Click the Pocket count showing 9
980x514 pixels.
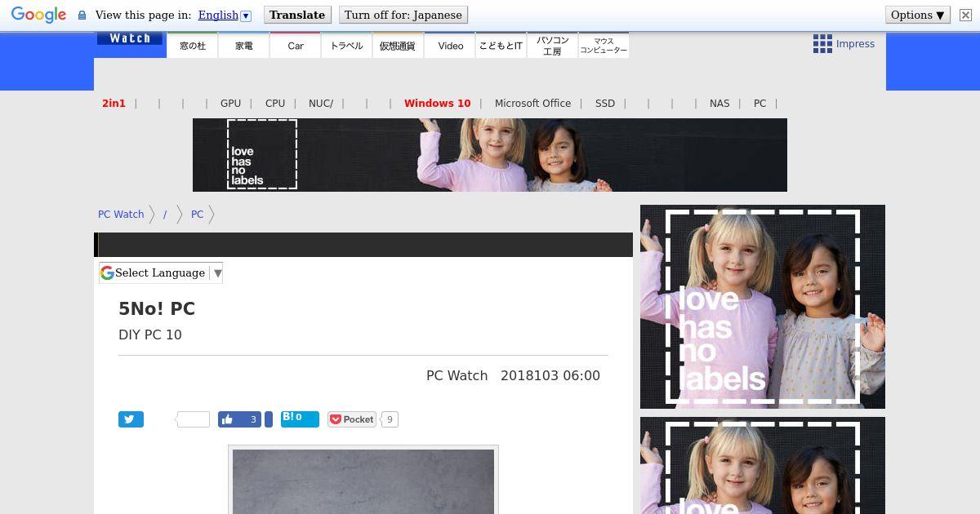pos(390,419)
